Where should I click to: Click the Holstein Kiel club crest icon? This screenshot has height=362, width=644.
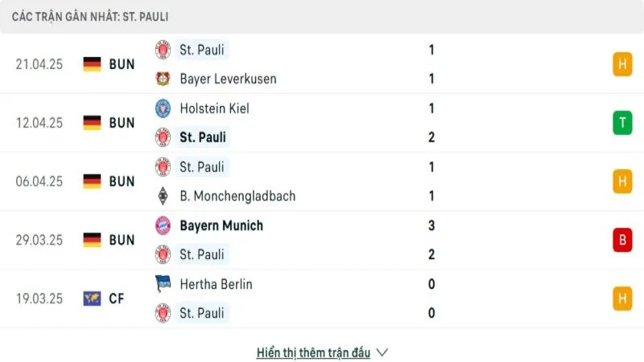[163, 108]
